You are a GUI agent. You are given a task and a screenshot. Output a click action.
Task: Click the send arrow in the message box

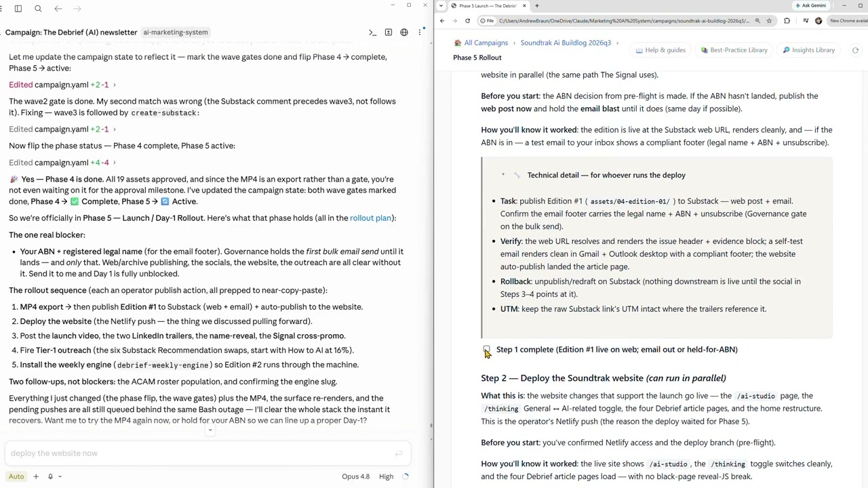399,453
